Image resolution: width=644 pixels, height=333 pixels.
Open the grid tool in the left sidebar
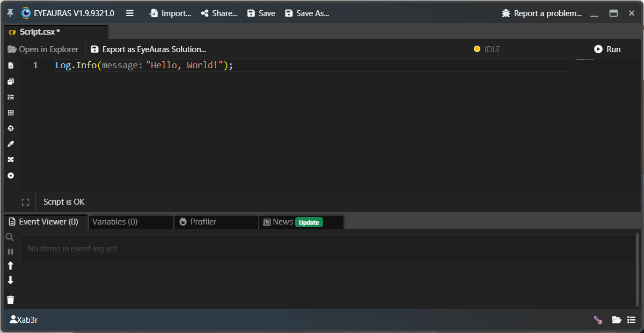pyautogui.click(x=10, y=112)
